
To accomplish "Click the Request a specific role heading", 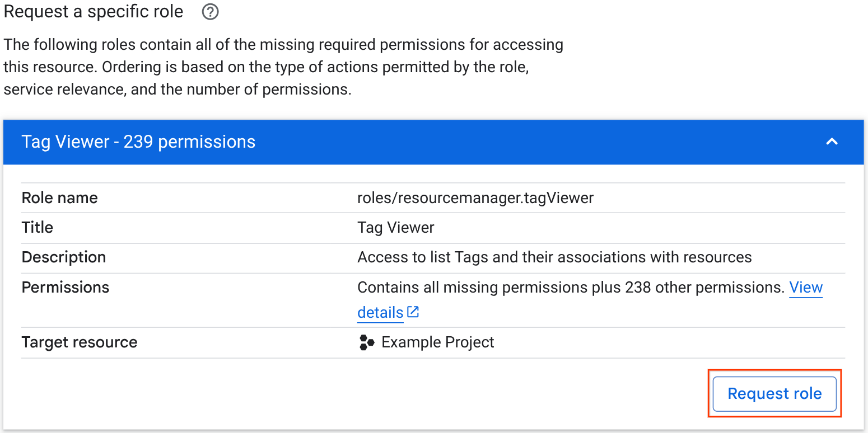I will pyautogui.click(x=93, y=12).
